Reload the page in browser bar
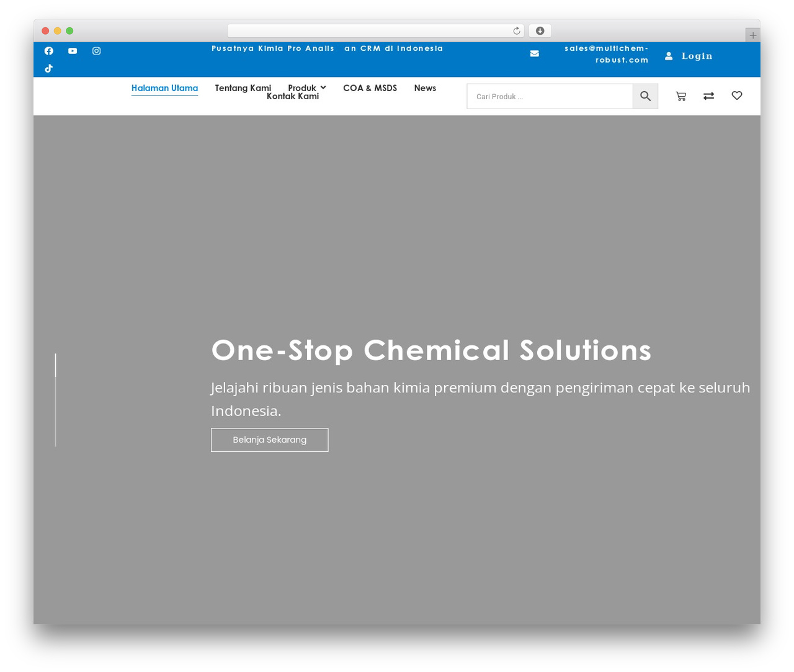This screenshot has width=794, height=672. tap(517, 31)
